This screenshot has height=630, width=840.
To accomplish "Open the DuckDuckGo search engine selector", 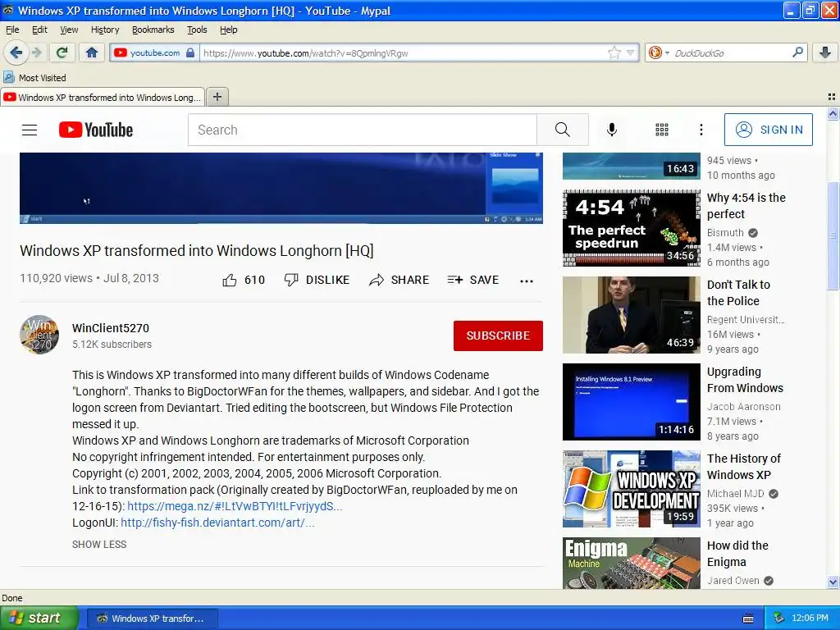I will tap(659, 52).
